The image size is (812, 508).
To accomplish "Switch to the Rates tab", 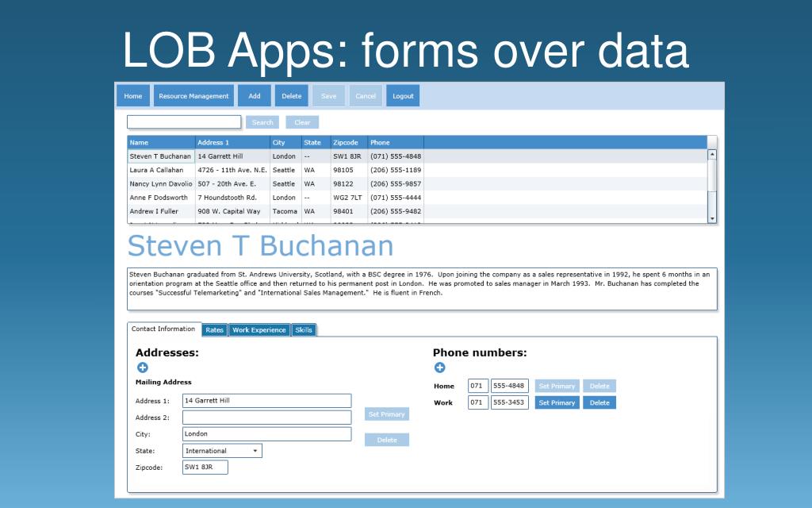I will point(214,329).
